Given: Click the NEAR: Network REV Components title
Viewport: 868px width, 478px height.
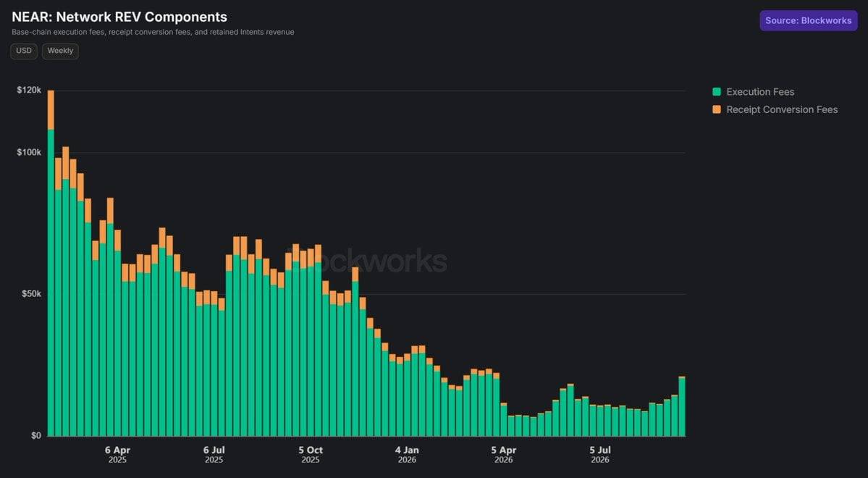Looking at the screenshot, I should 119,17.
